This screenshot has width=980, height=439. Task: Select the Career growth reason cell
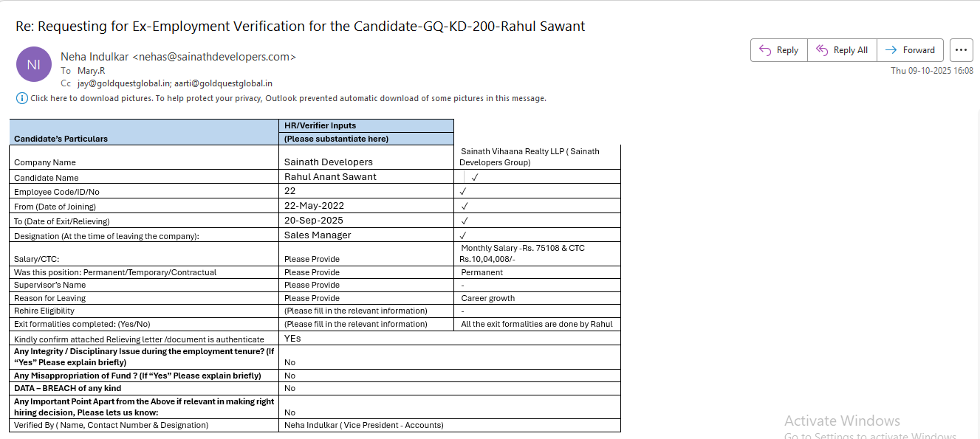point(488,298)
